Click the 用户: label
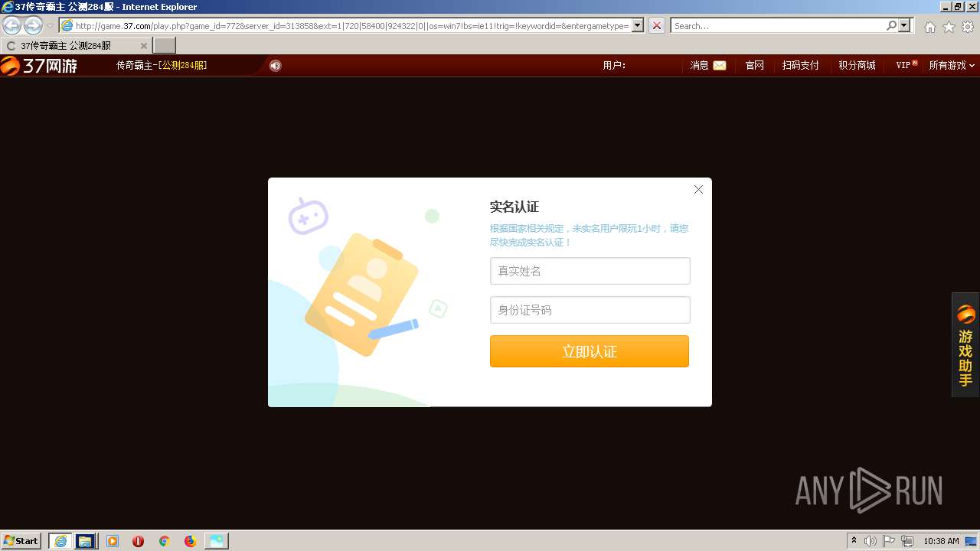The image size is (980, 551). [614, 66]
